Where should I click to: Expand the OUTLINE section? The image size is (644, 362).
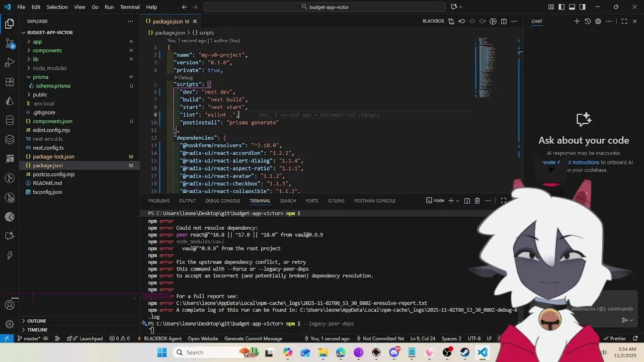[80, 321]
